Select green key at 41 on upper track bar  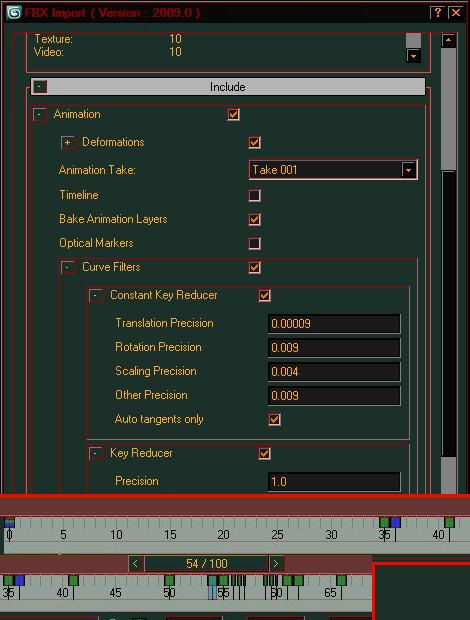(449, 522)
